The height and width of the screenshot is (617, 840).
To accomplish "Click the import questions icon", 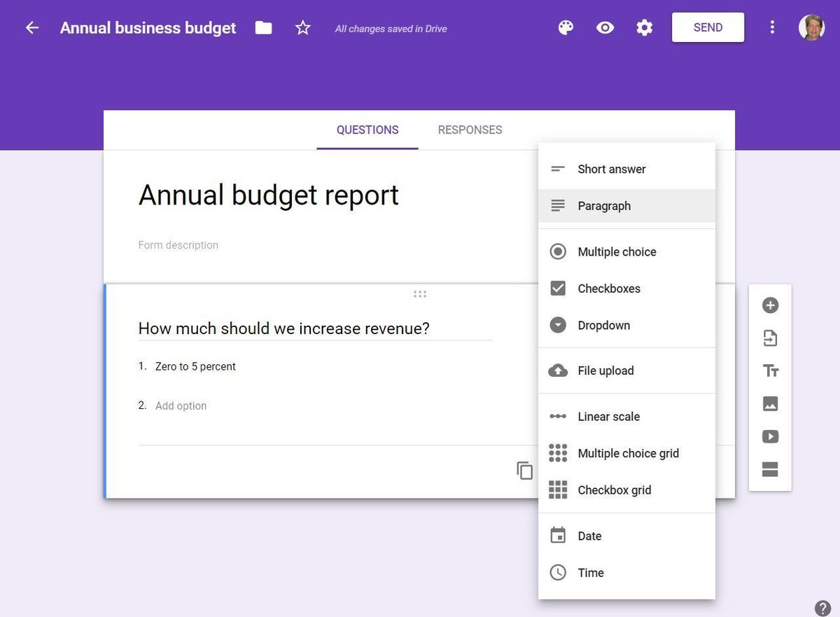I will 770,338.
